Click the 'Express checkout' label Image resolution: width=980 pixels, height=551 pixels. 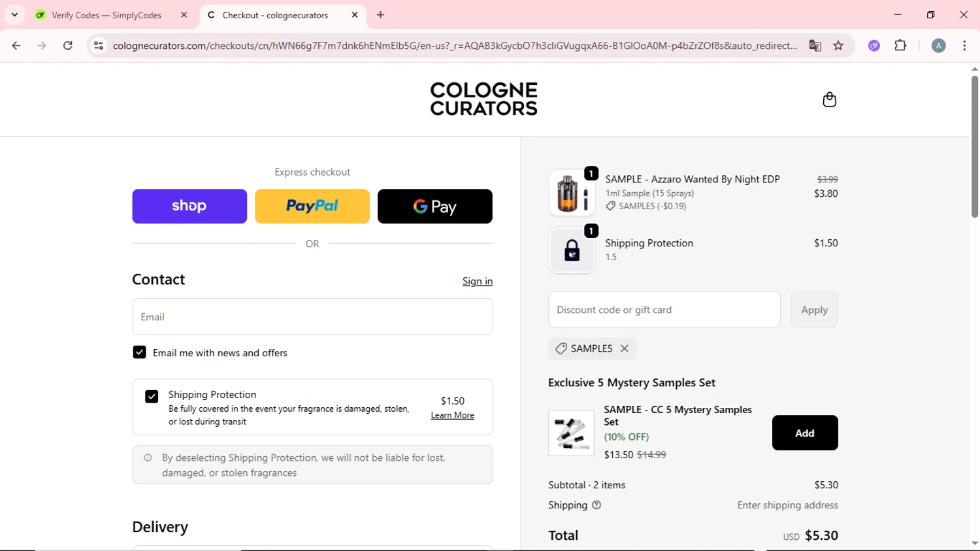pyautogui.click(x=312, y=172)
